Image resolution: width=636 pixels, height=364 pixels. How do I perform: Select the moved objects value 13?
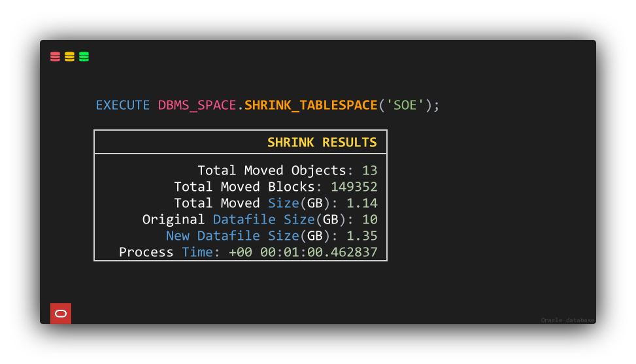tap(369, 171)
